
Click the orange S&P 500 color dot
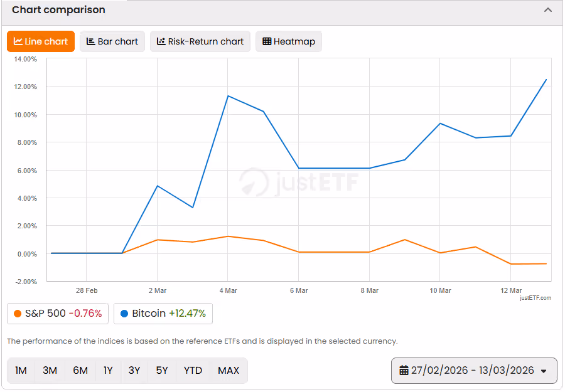click(18, 314)
